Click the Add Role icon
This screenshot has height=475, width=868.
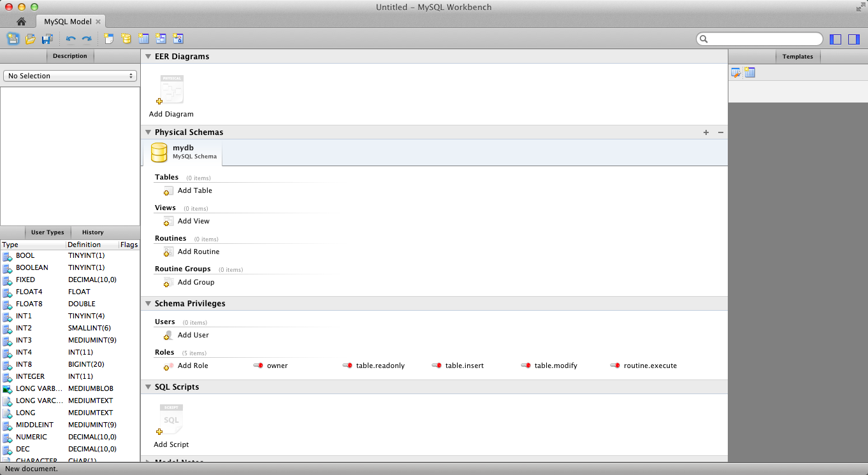pyautogui.click(x=168, y=366)
